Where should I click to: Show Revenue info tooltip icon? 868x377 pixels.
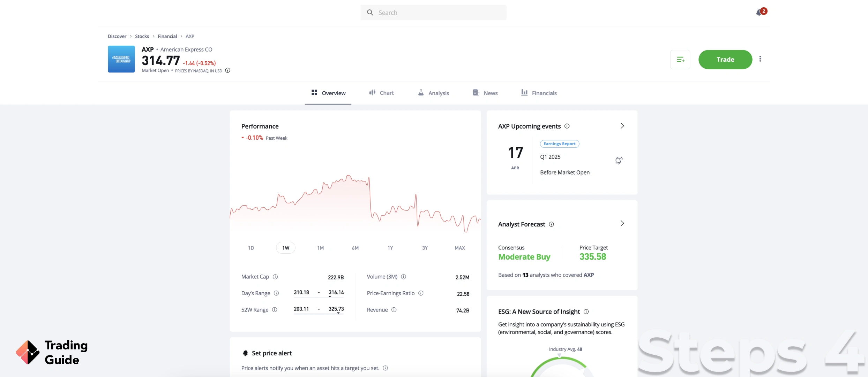[x=394, y=310]
